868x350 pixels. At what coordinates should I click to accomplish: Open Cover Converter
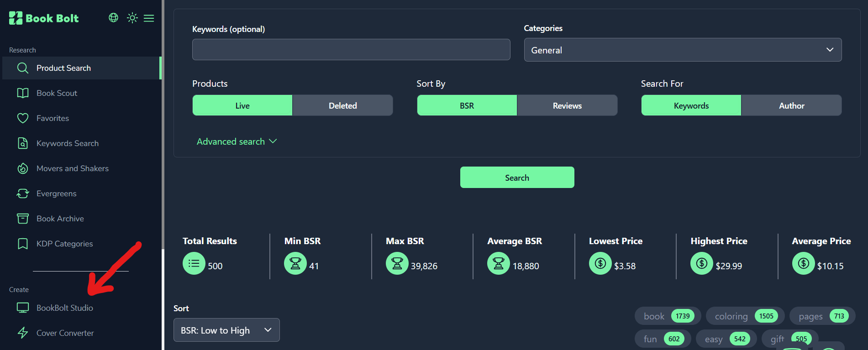pos(82,333)
